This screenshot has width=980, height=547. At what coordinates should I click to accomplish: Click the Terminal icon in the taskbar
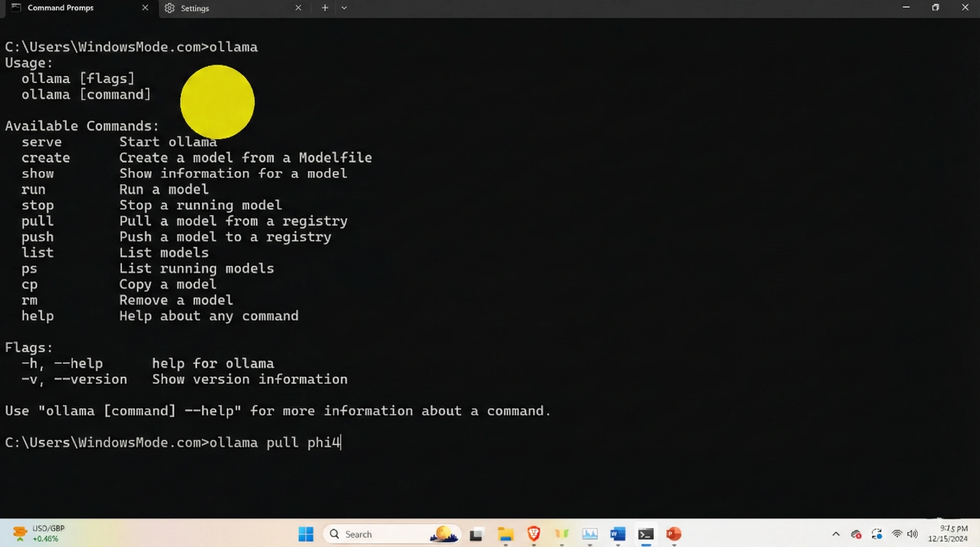[645, 534]
